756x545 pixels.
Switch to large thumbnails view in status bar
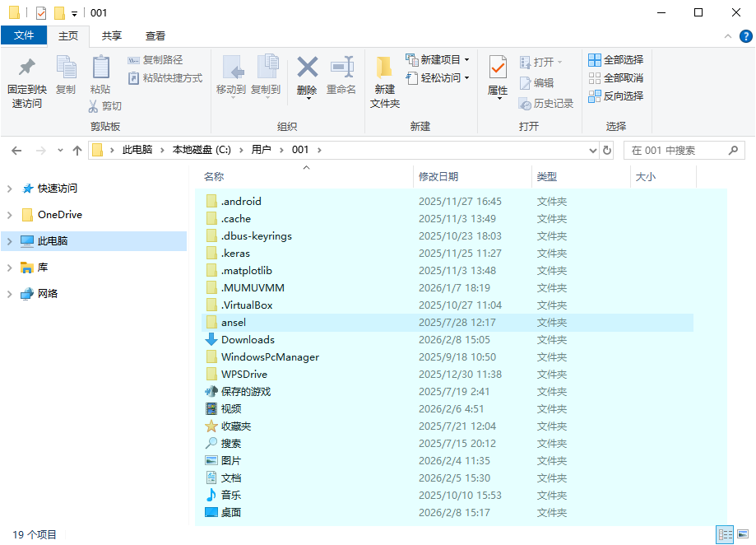point(743,535)
